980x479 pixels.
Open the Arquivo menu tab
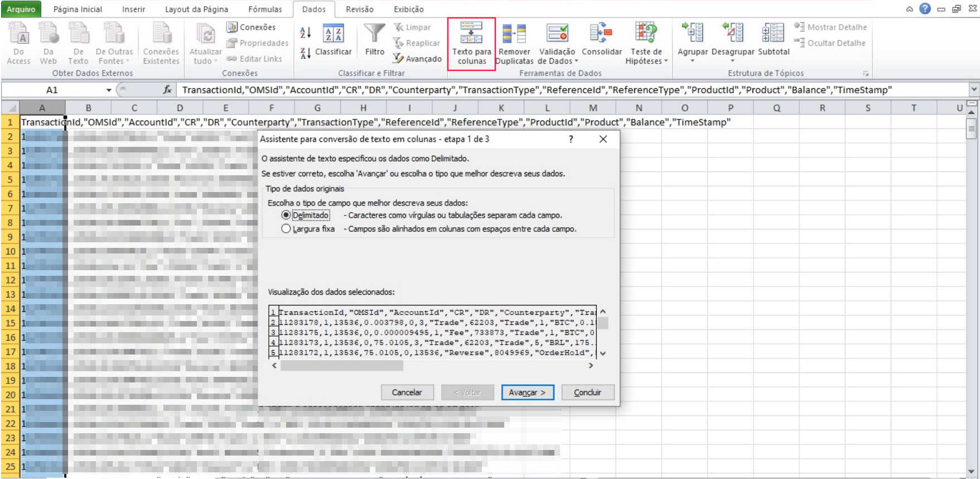coord(21,9)
